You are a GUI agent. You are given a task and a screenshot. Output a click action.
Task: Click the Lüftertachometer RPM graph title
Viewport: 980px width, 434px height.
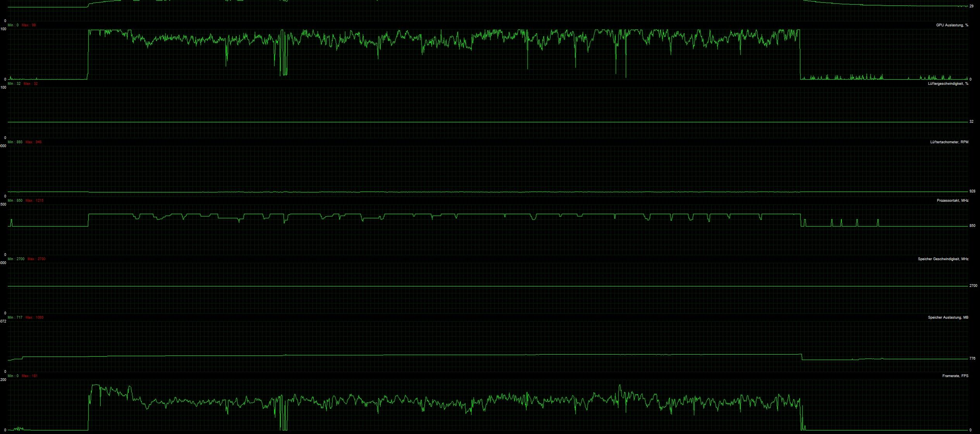[949, 142]
